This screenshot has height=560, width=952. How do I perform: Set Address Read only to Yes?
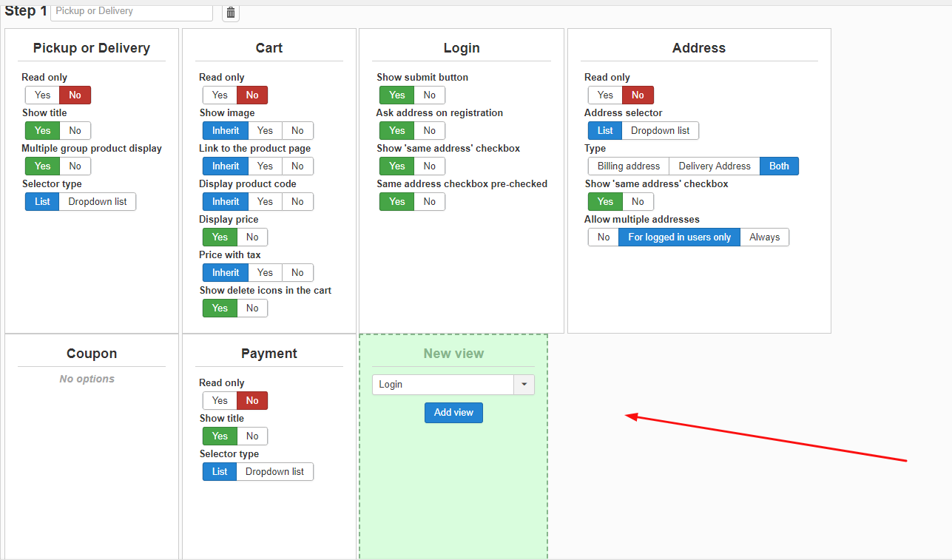[x=605, y=95]
